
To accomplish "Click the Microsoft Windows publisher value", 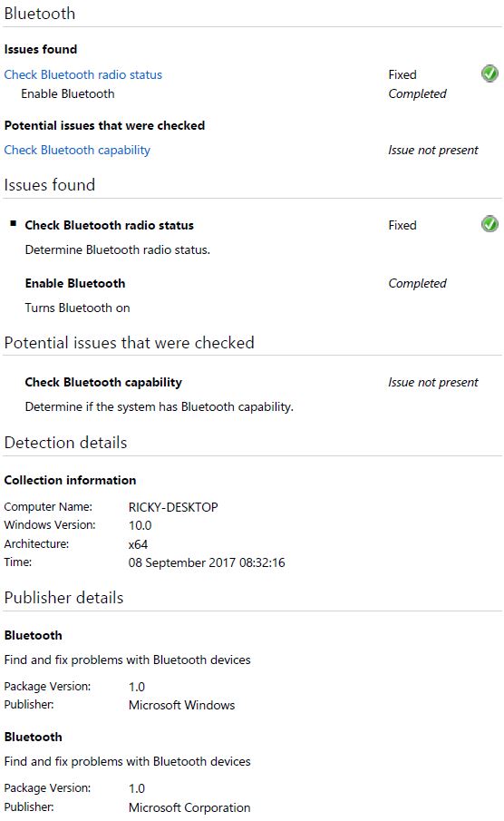I will pos(181,705).
